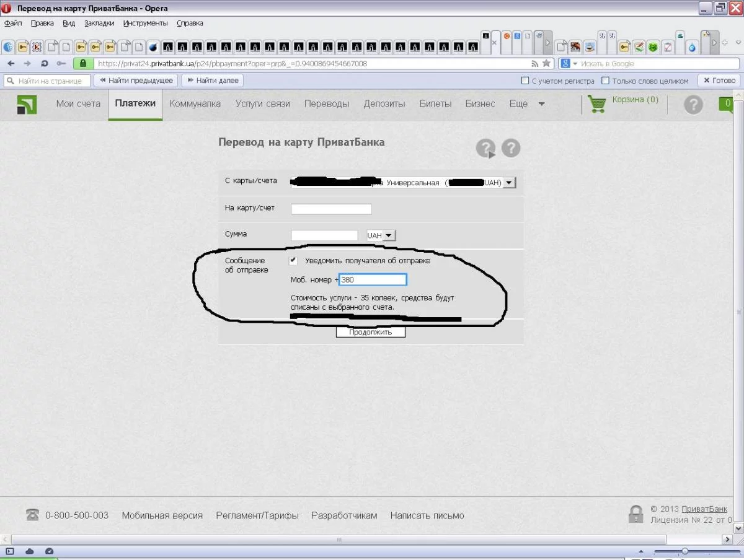Open the video help icon beside form title
The width and height of the screenshot is (744, 560).
tap(486, 148)
